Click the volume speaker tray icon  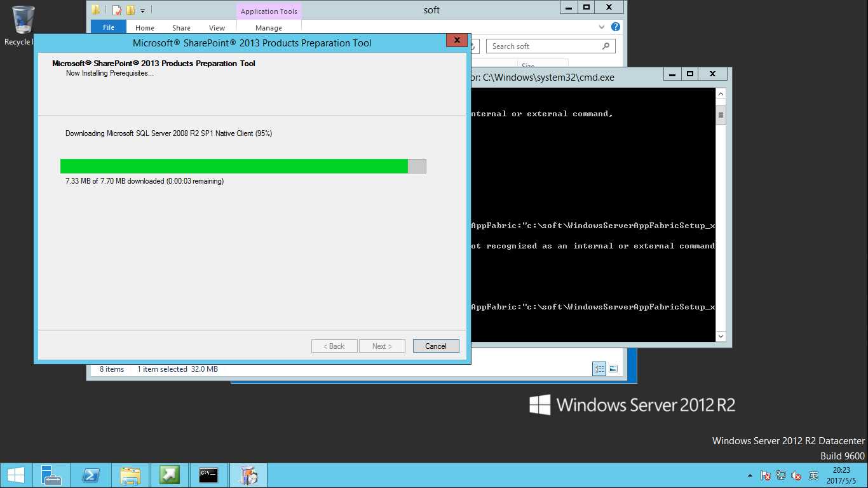[x=796, y=475]
